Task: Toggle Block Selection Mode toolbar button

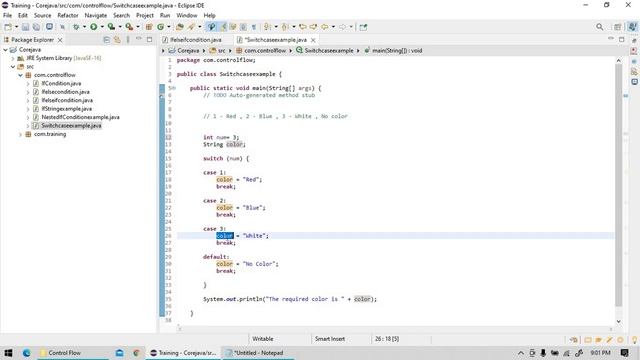Action: (243, 27)
